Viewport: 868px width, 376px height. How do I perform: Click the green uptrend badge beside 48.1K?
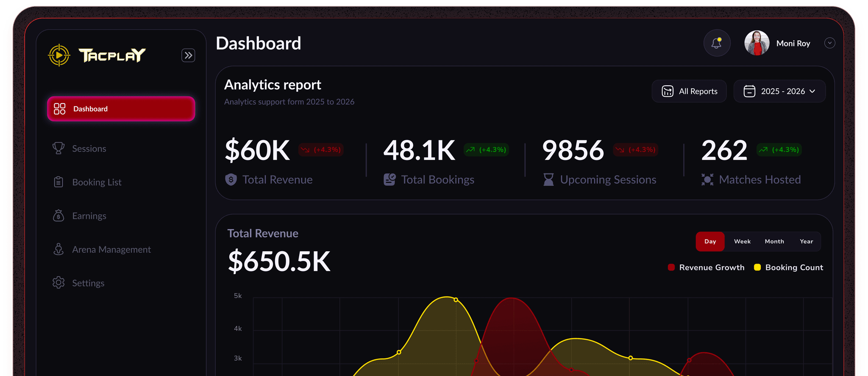(486, 150)
